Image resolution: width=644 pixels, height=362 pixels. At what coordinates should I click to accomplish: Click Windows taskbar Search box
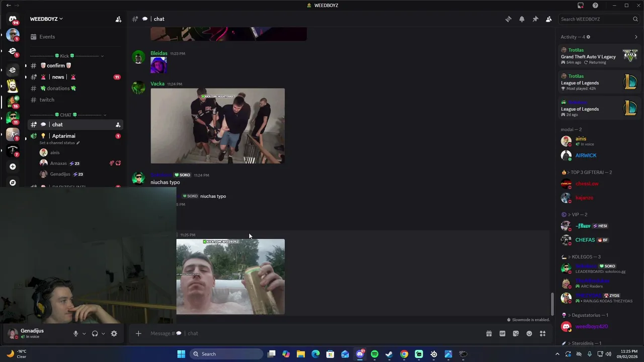[226, 354]
